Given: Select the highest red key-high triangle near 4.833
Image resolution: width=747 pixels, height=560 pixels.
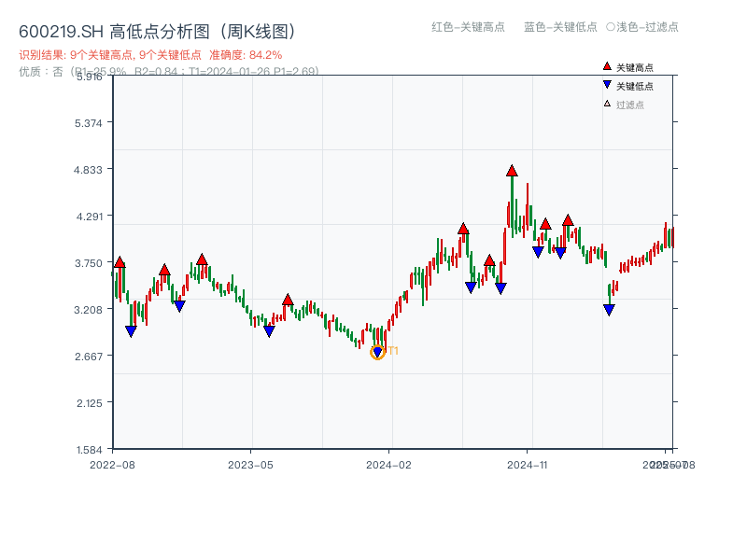Looking at the screenshot, I should 512,171.
